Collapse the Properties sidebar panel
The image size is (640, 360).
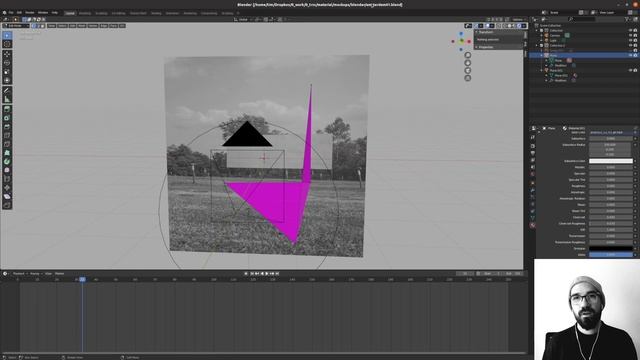click(476, 47)
